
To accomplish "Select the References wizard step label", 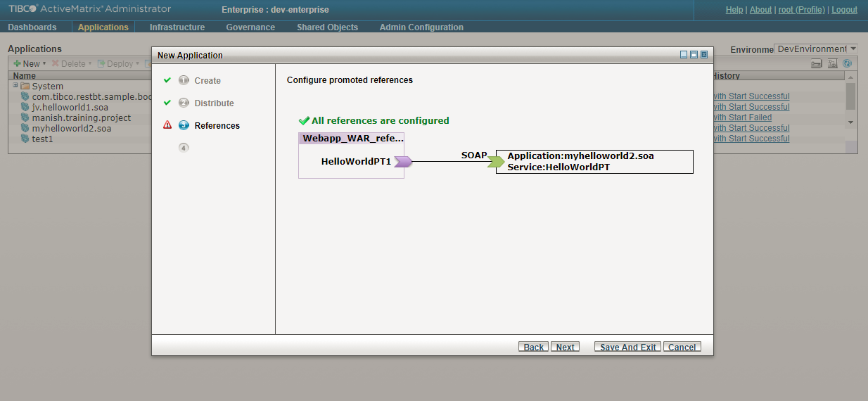I will point(217,125).
